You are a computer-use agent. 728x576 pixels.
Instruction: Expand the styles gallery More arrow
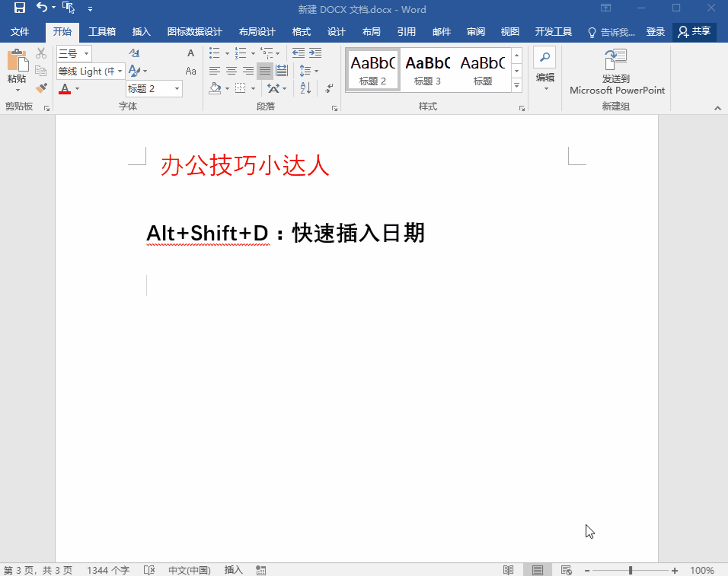517,86
